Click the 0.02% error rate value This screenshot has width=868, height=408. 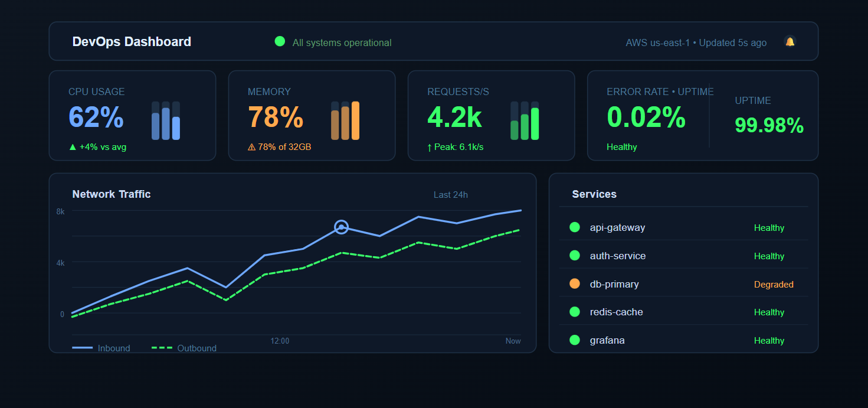point(646,117)
